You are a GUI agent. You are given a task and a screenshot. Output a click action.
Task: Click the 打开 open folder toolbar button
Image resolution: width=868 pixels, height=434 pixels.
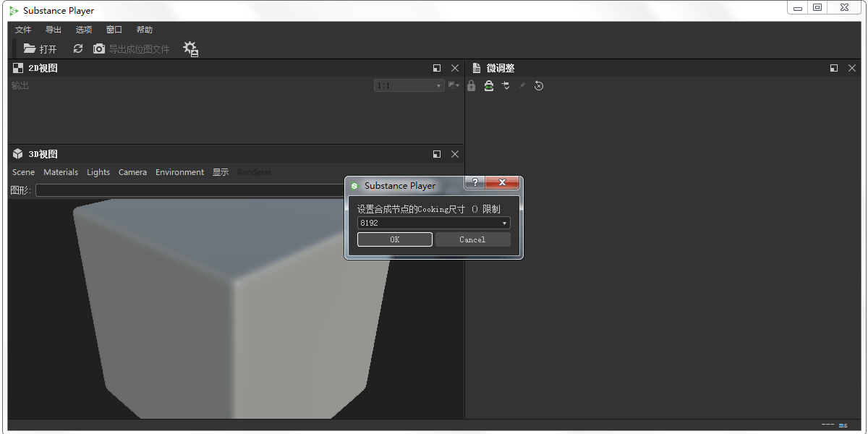tap(40, 49)
